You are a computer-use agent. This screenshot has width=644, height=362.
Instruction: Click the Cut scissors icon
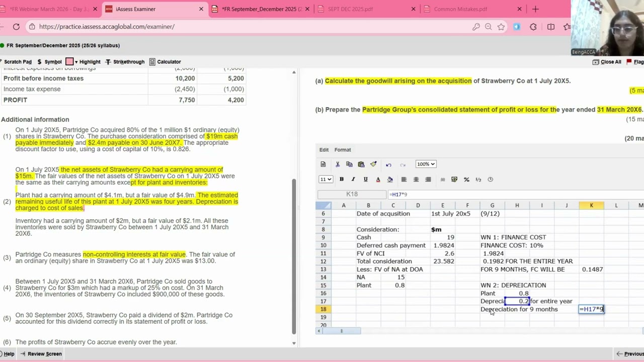(x=337, y=164)
